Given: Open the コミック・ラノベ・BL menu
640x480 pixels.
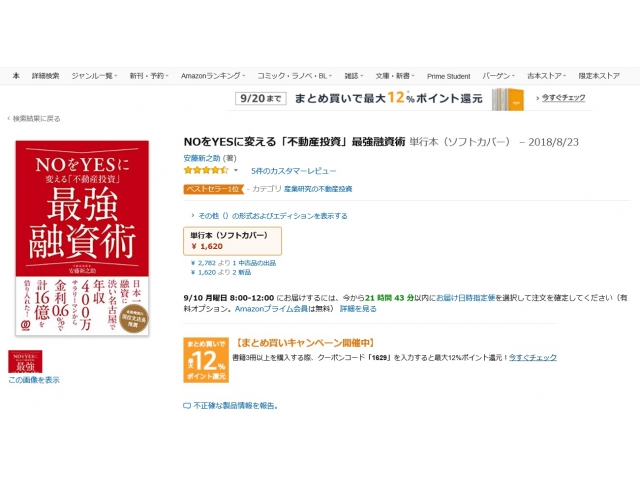Looking at the screenshot, I should pos(294,76).
